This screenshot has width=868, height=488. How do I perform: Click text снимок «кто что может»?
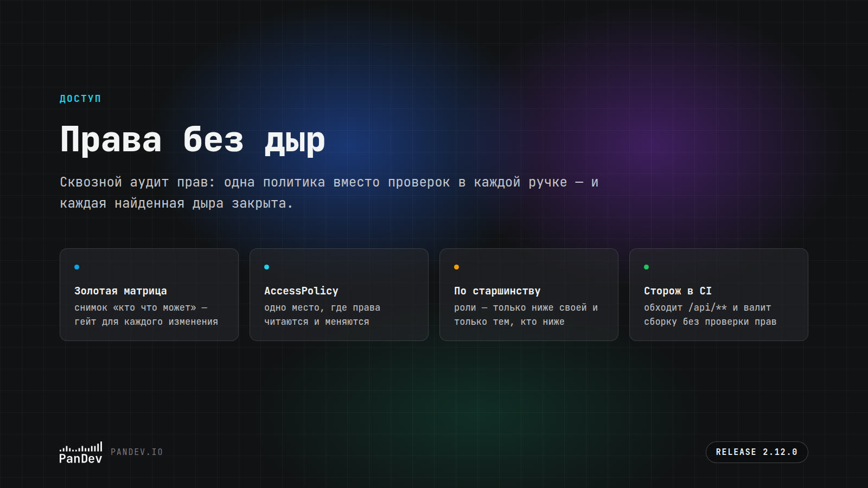point(135,307)
